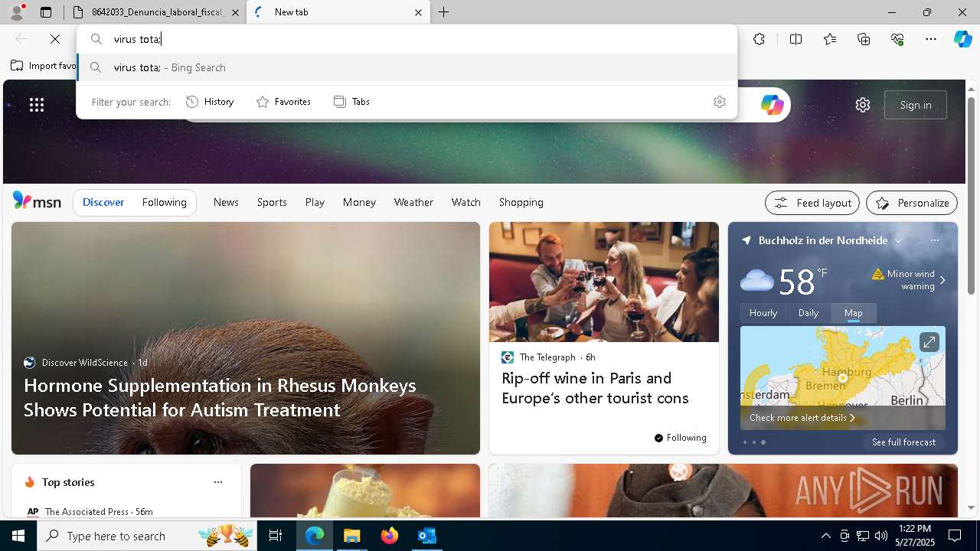Screen dimensions: 980x551
Task: Open tab actions menu icon
Action: [x=46, y=12]
